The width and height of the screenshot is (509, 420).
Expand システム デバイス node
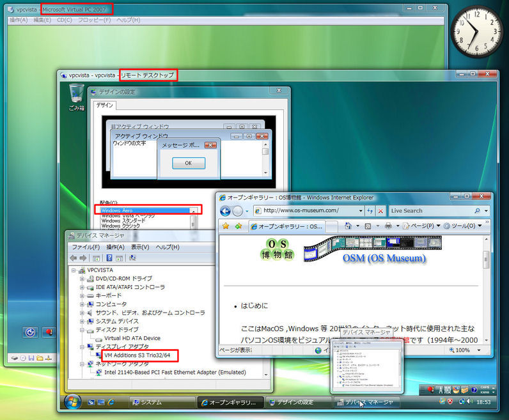pyautogui.click(x=82, y=322)
